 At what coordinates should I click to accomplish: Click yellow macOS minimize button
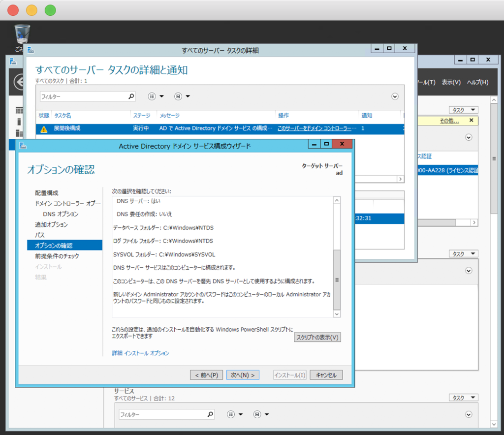31,10
